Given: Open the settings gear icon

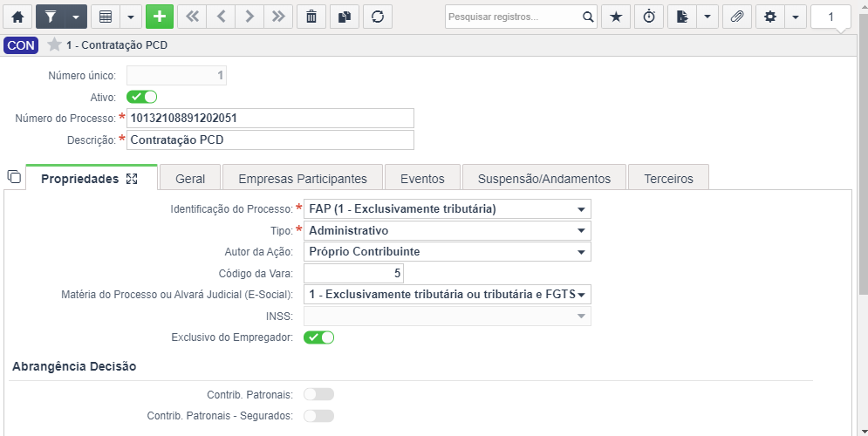Looking at the screenshot, I should [770, 17].
